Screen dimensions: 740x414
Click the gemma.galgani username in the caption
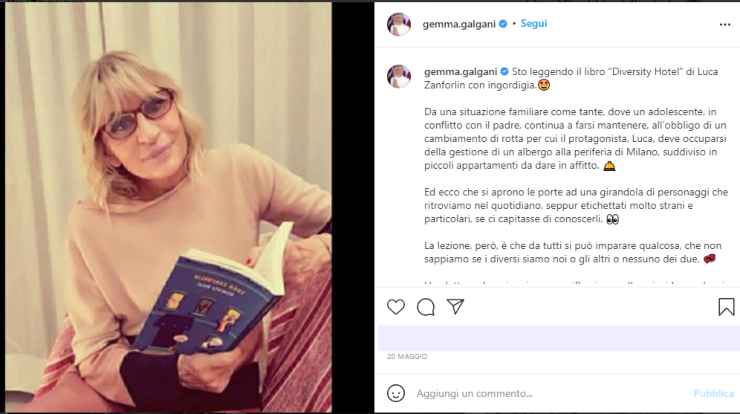point(461,72)
